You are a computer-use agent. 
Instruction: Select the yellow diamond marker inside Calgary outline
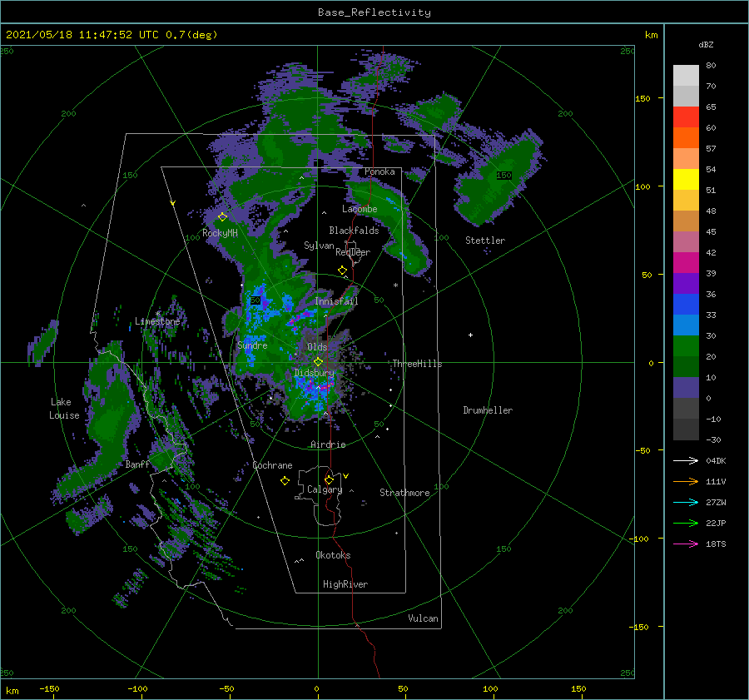[329, 479]
